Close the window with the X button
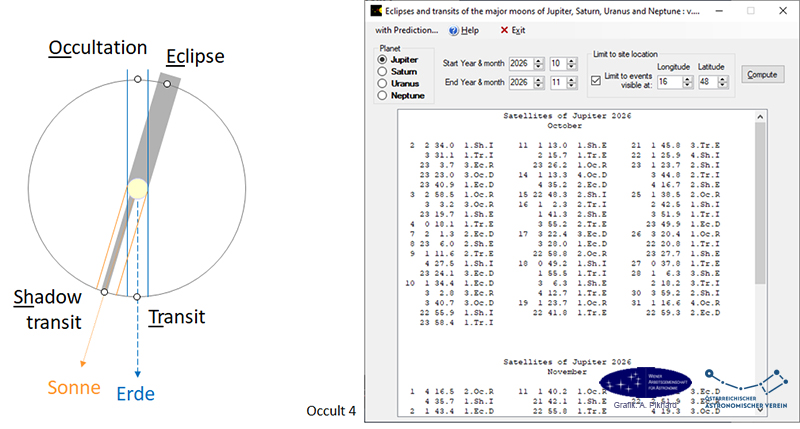This screenshot has height=429, width=800. pos(781,11)
